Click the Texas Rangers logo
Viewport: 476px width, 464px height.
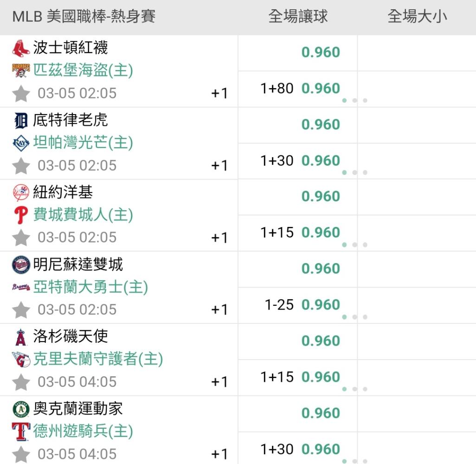pyautogui.click(x=21, y=432)
